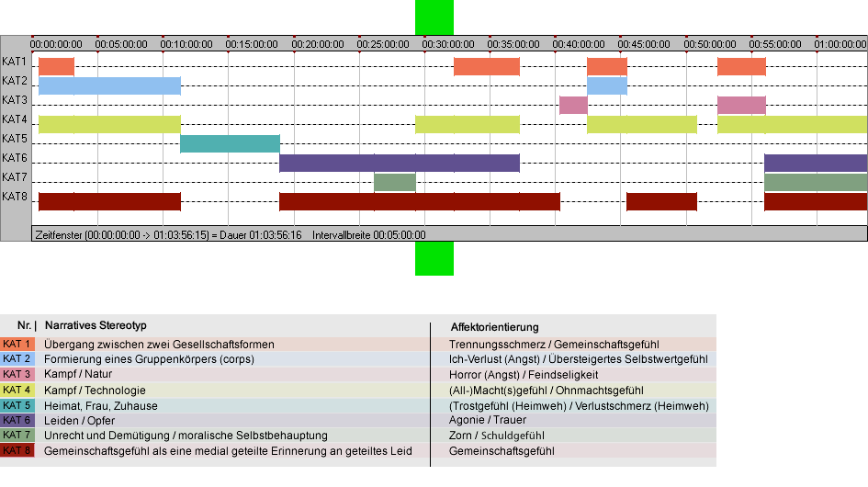The image size is (868, 487).
Task: Click the green KAT 7 legend swatch
Action: 17,436
